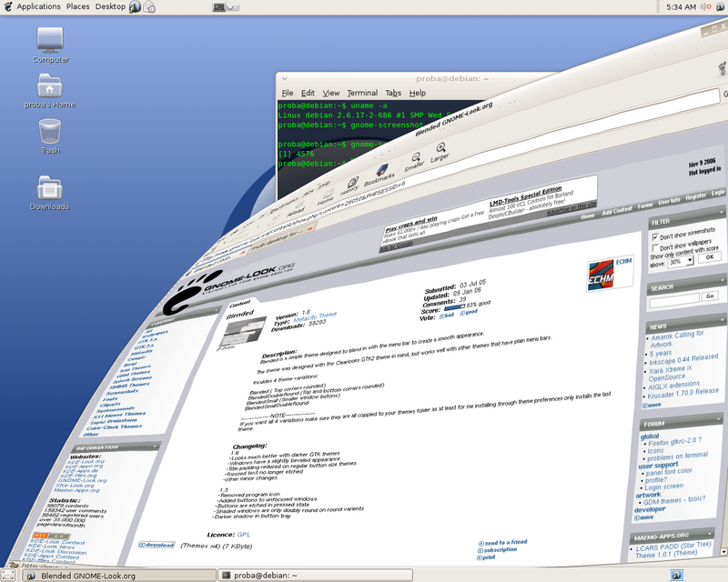This screenshot has width=728, height=582.
Task: Collapse the SEARCH panel
Action: [x=723, y=280]
